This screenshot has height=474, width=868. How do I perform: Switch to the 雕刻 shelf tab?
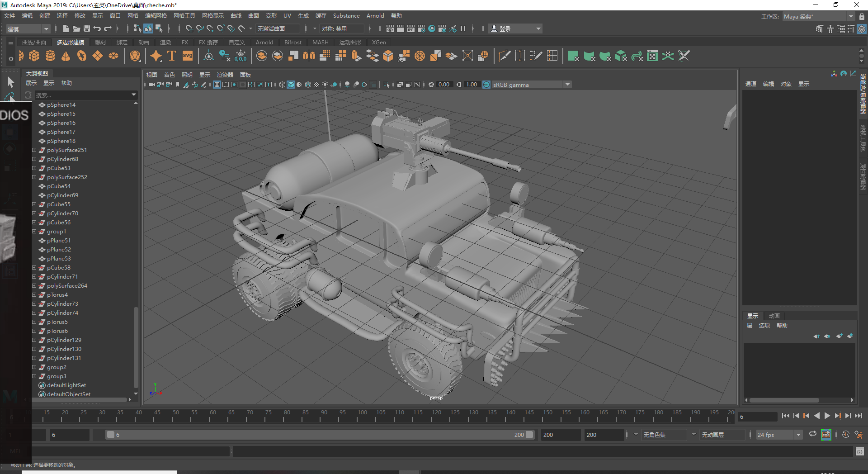[x=100, y=43]
